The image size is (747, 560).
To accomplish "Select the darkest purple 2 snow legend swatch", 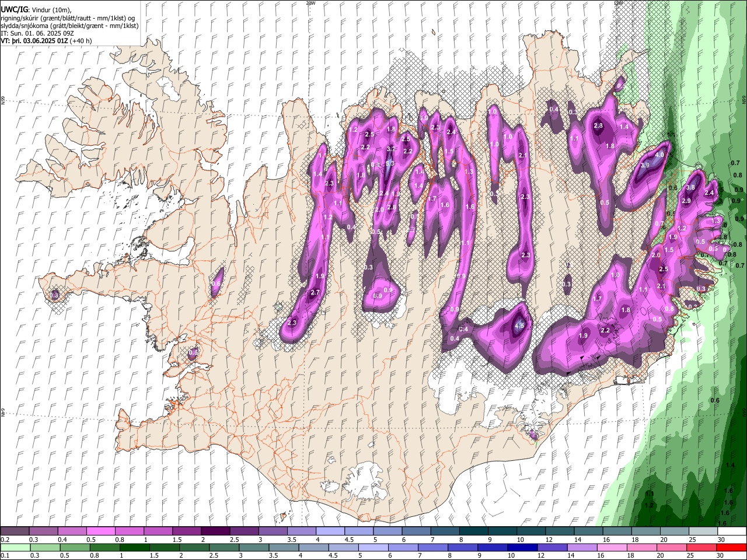I will click(x=215, y=531).
